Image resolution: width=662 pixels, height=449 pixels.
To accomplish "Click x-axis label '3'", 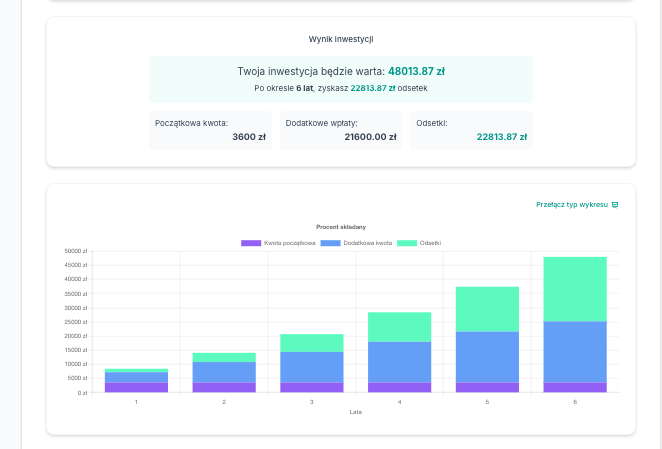I will coord(312,402).
